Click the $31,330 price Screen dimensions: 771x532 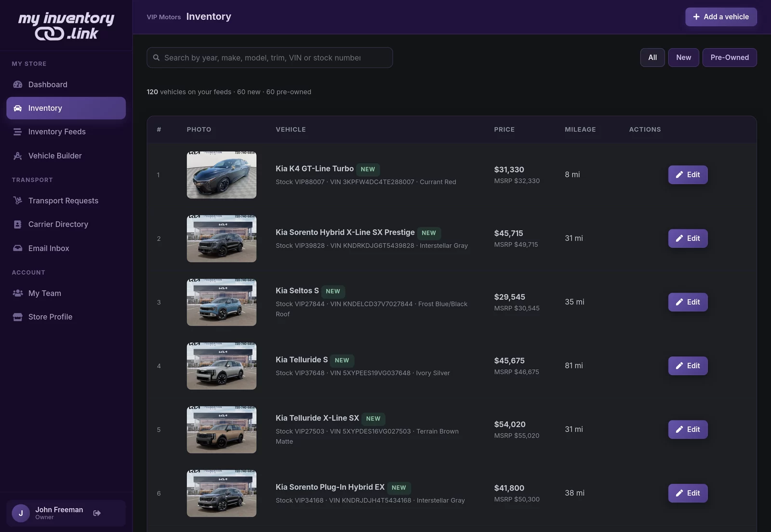coord(509,170)
